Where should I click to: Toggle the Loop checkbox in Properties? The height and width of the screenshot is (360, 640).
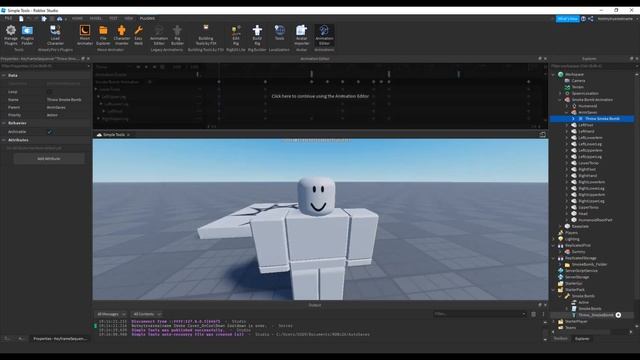[x=49, y=92]
